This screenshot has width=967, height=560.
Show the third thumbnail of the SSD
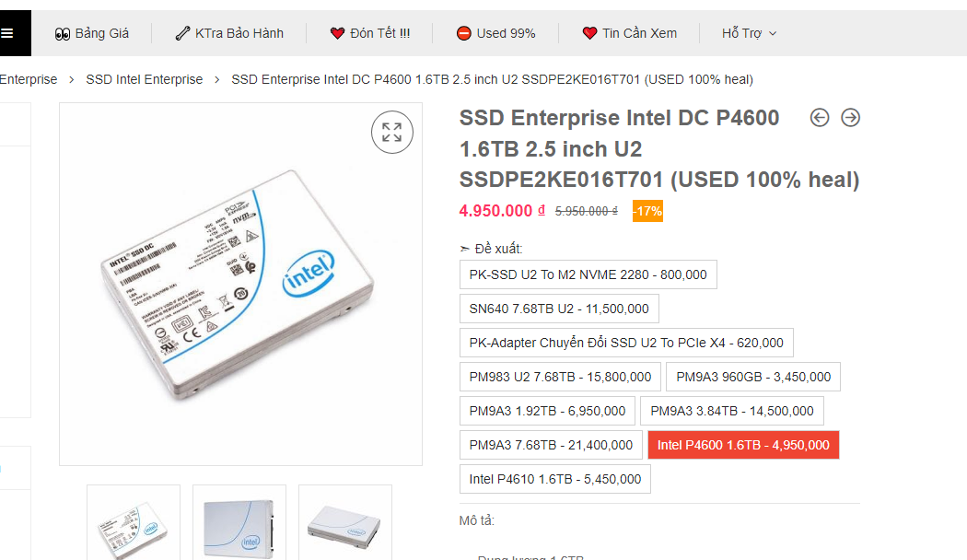[345, 522]
